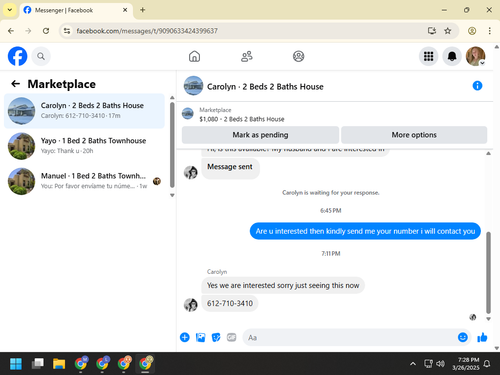Choose a sticker icon in composer
This screenshot has width=500, height=375.
216,337
